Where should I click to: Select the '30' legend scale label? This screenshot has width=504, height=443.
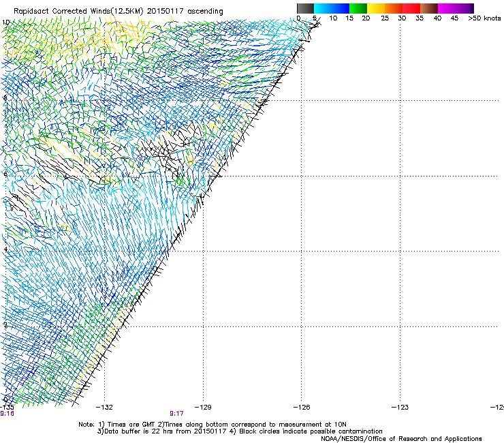pyautogui.click(x=402, y=18)
